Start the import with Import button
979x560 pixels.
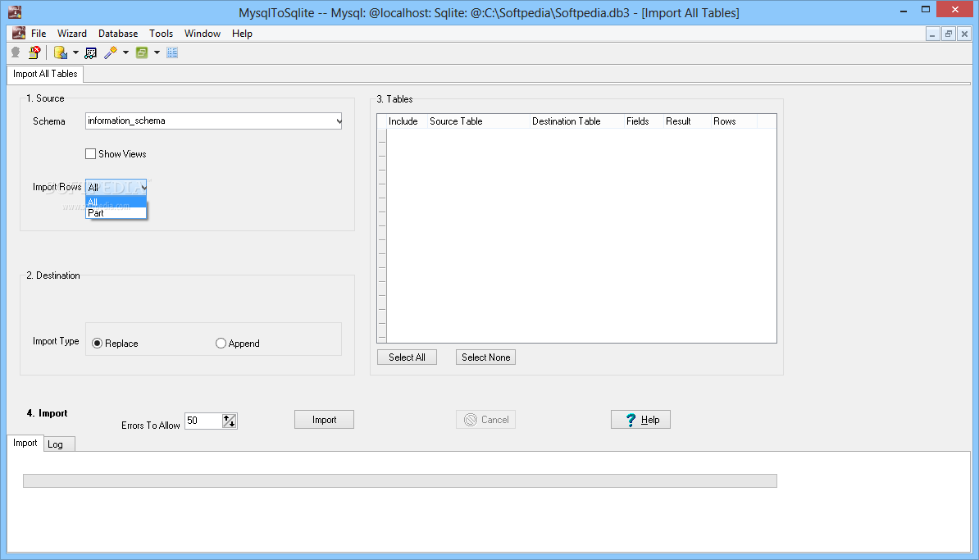coord(324,420)
